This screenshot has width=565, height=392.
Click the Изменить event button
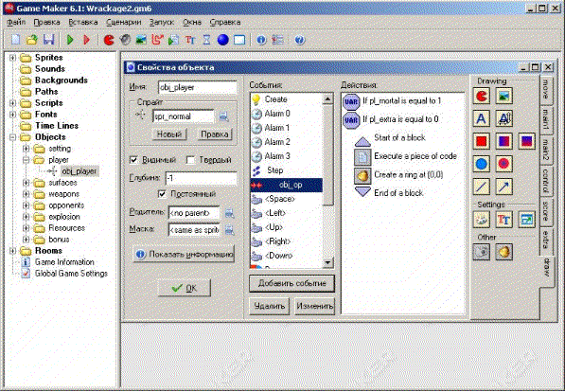[314, 306]
